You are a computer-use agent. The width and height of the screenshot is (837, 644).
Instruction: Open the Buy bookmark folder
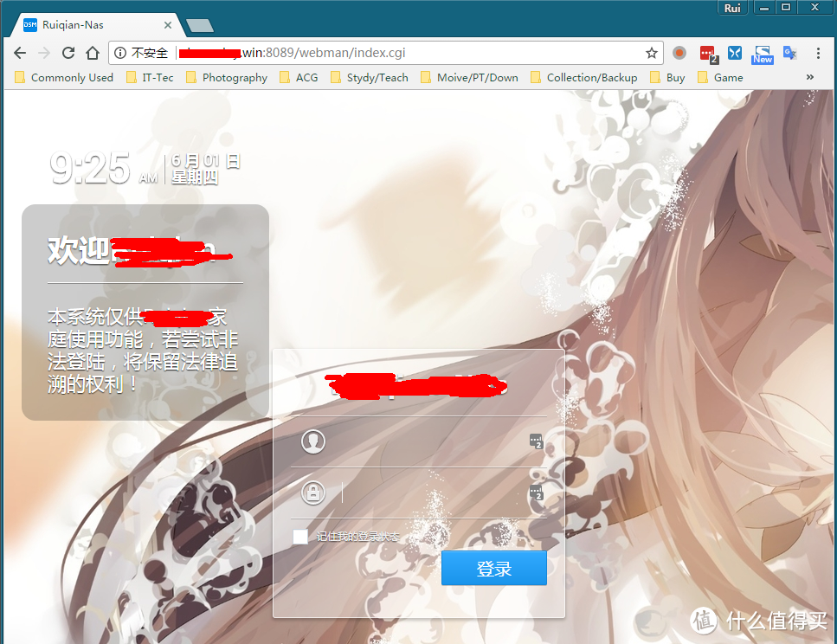click(x=668, y=78)
